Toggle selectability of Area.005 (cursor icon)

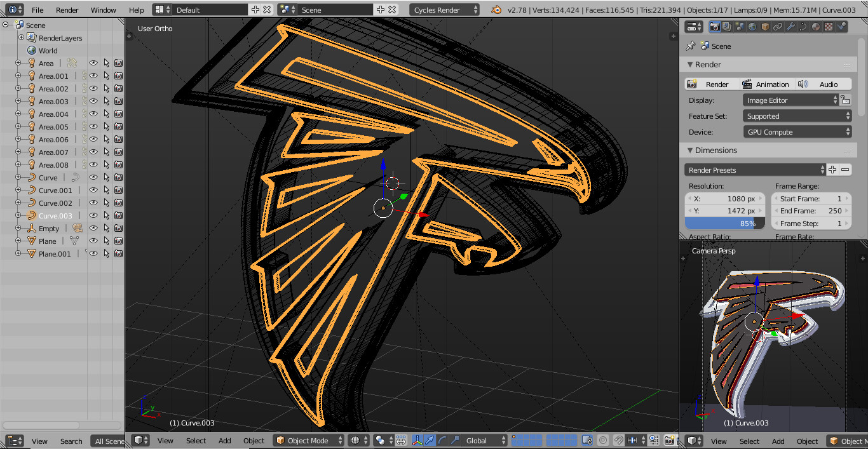106,126
